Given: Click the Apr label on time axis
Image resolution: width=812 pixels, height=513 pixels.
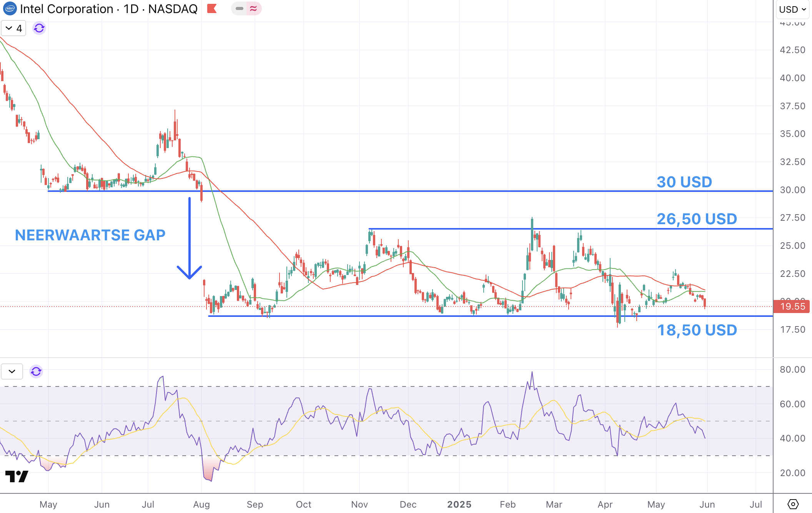Looking at the screenshot, I should (x=605, y=504).
